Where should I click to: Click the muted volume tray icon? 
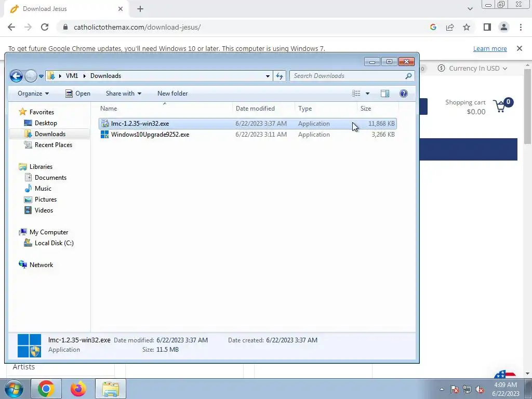tap(480, 390)
